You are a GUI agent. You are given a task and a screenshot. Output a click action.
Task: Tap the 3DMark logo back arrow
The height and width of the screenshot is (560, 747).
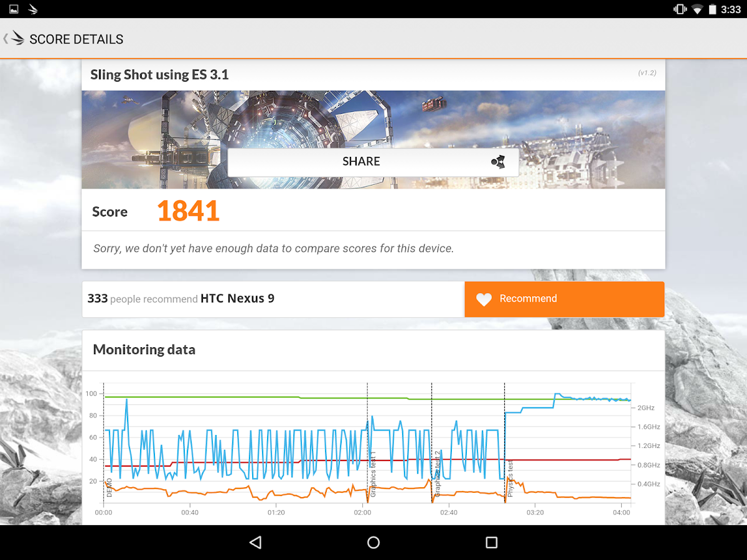pyautogui.click(x=14, y=39)
